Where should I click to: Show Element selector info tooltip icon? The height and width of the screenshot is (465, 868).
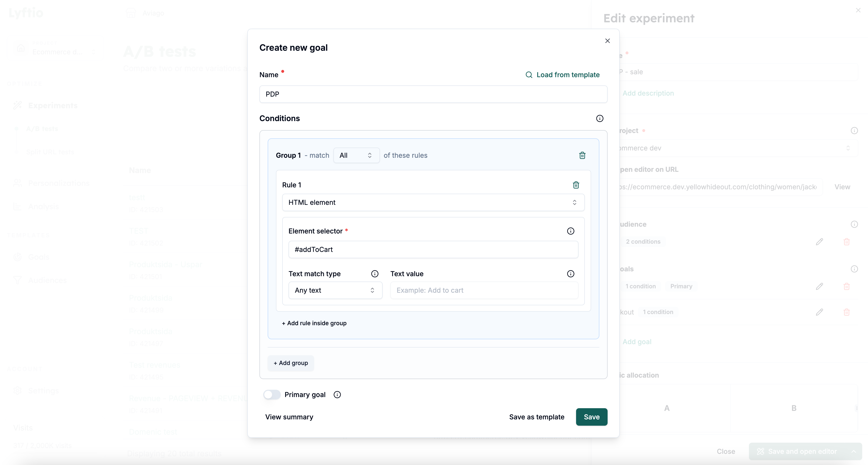(571, 231)
